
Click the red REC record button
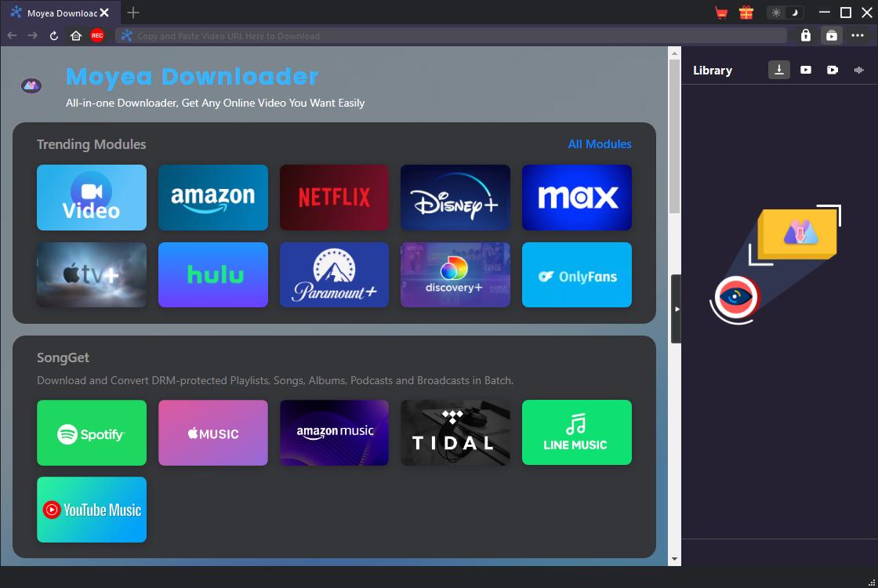coord(97,35)
